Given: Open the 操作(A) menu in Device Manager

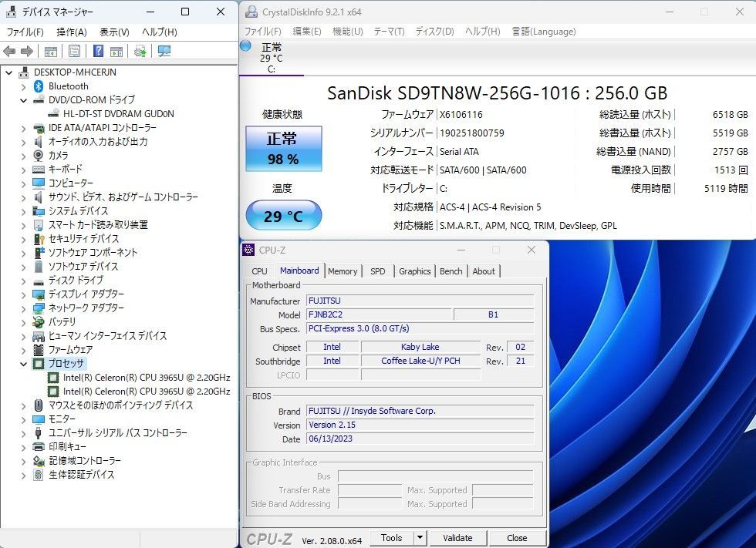Looking at the screenshot, I should tap(71, 32).
